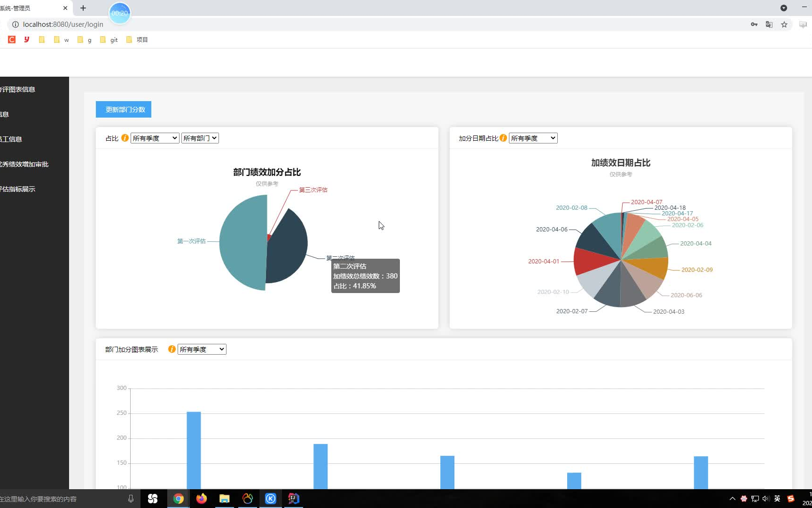The width and height of the screenshot is (812, 508).
Task: Click the 2020-02-07 date label
Action: coord(572,311)
